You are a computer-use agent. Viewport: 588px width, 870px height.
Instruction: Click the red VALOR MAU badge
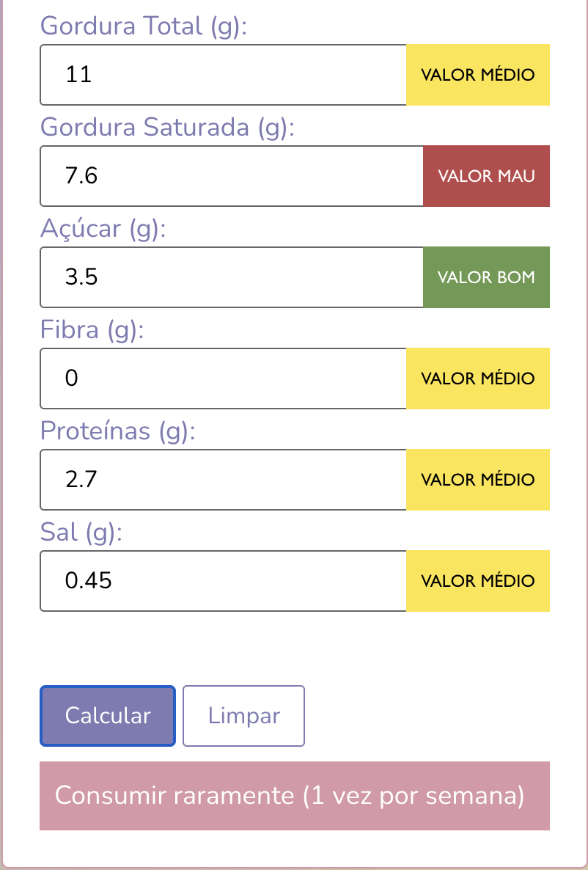click(x=487, y=176)
